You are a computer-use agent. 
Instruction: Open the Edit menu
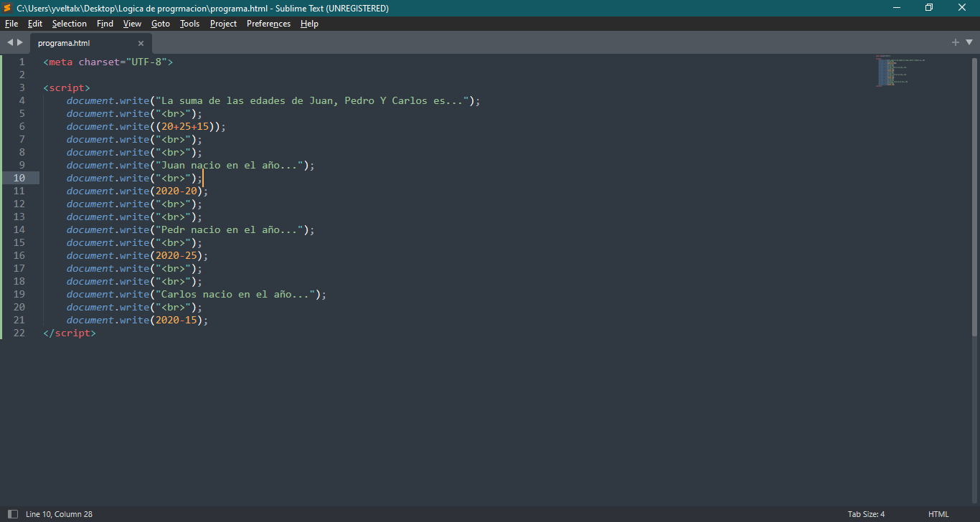pos(35,24)
